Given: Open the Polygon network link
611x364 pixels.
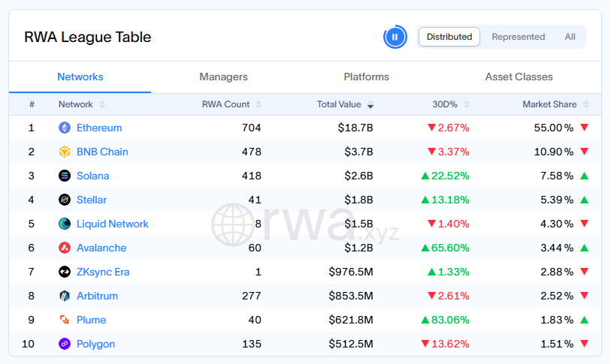Looking at the screenshot, I should point(96,344).
